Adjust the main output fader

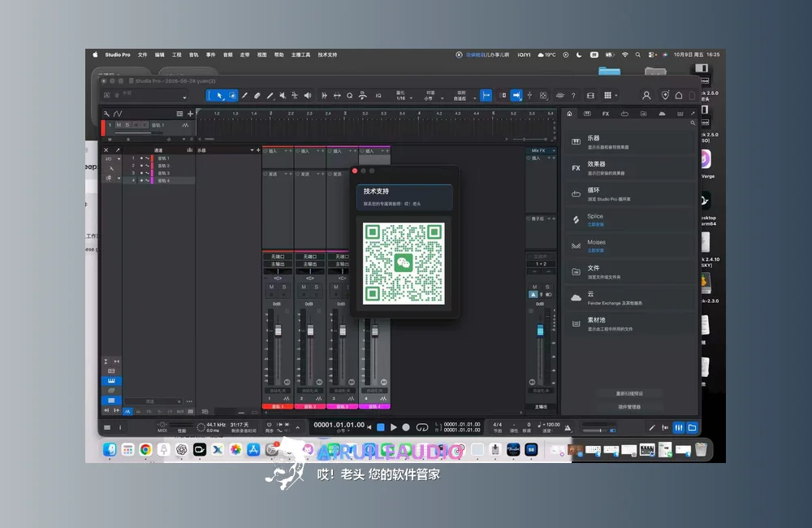coord(540,331)
